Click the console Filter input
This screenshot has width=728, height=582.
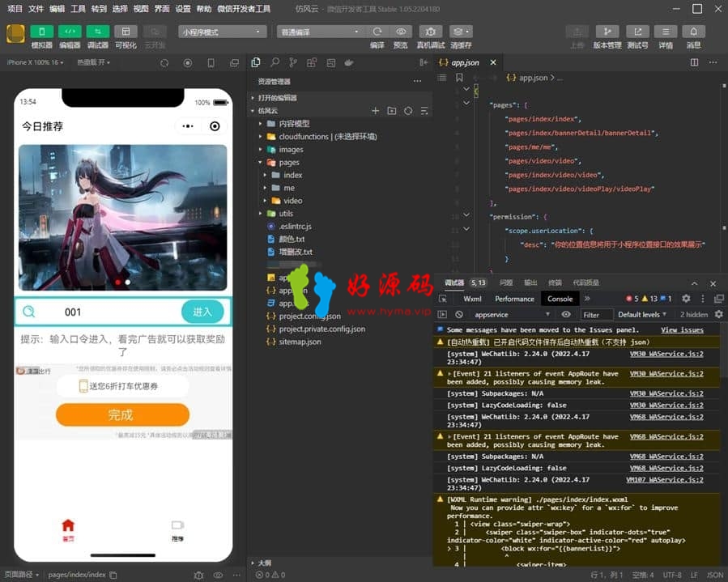tap(597, 314)
